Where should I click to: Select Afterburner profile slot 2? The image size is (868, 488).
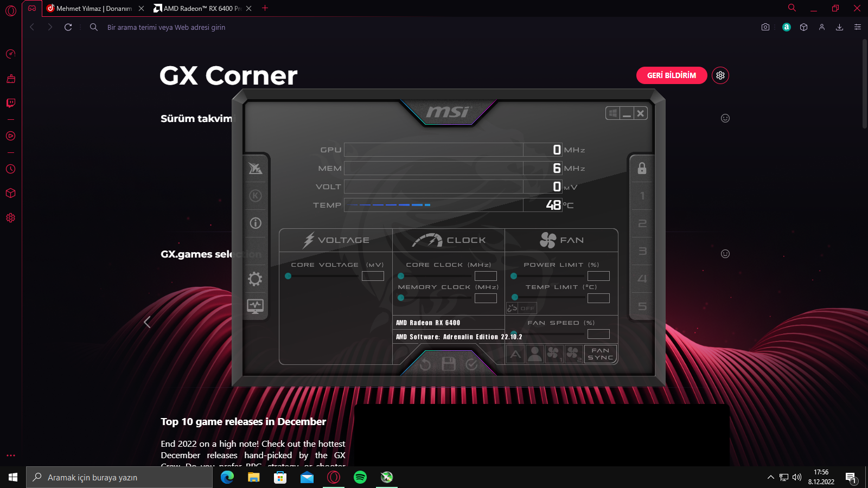click(642, 223)
